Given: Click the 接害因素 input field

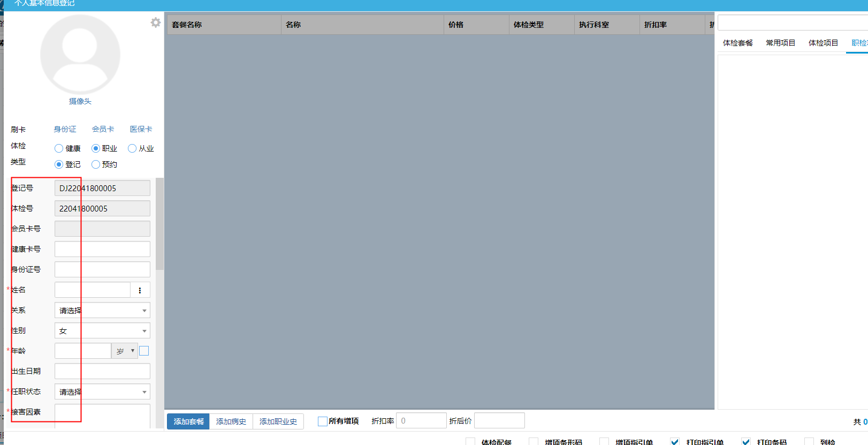Looking at the screenshot, I should coord(102,416).
